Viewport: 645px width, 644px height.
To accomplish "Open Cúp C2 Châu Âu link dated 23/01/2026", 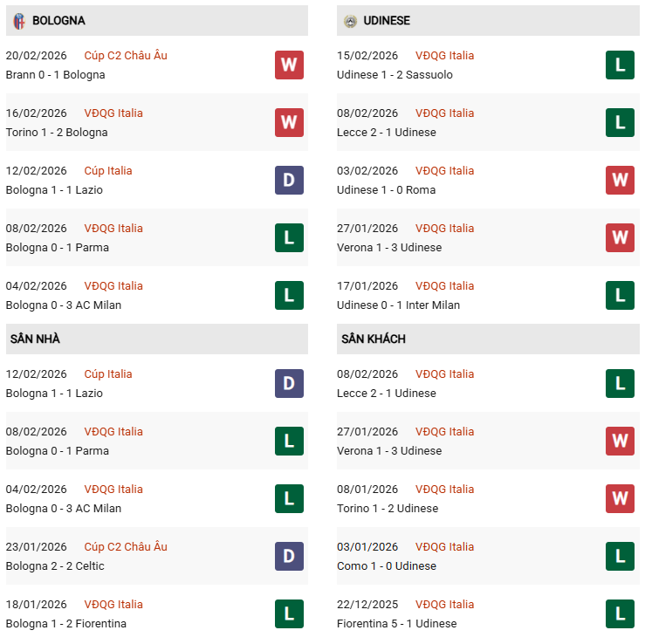I will pyautogui.click(x=126, y=547).
